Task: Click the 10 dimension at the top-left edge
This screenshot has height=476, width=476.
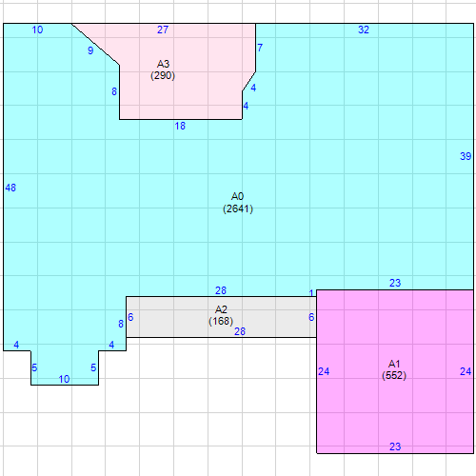Action: point(37,30)
